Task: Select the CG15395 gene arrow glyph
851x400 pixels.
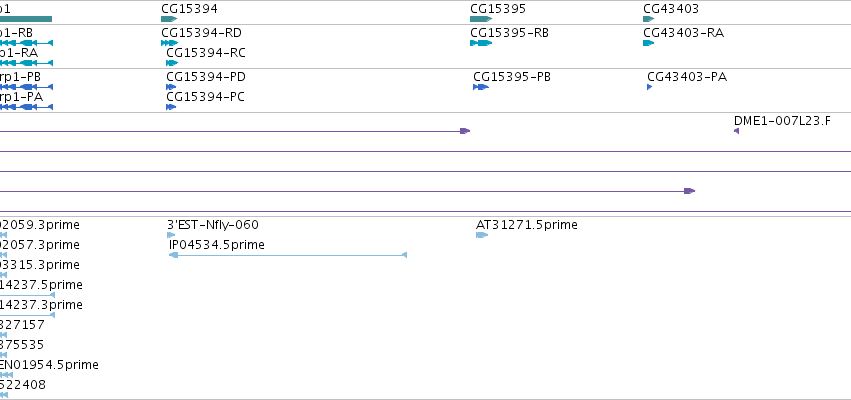Action: [481, 19]
